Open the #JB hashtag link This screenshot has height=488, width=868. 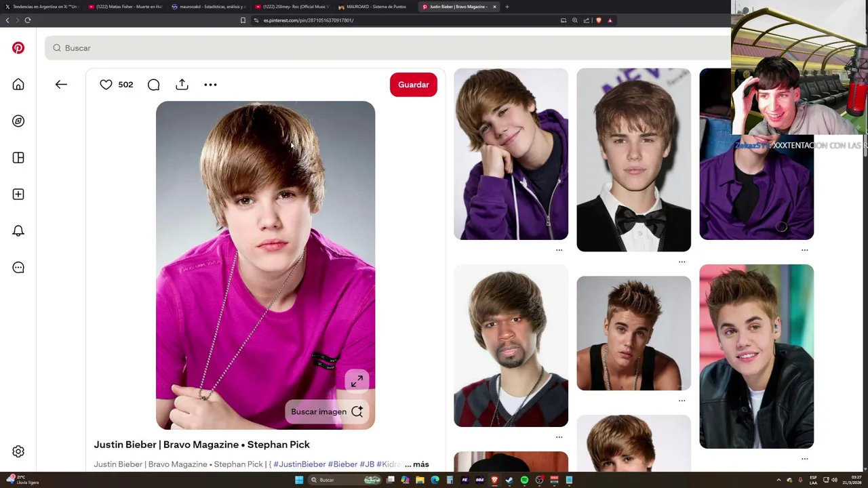367,464
